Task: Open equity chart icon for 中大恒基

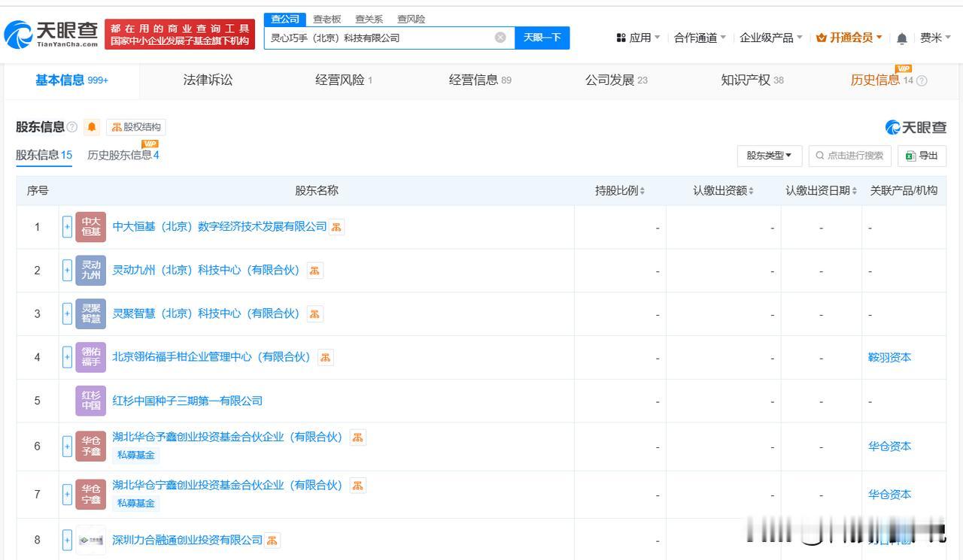Action: (x=337, y=227)
